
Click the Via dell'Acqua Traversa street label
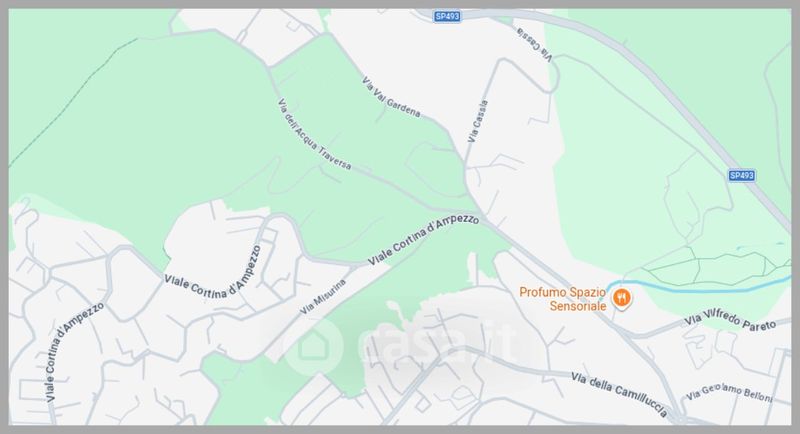[x=314, y=134]
